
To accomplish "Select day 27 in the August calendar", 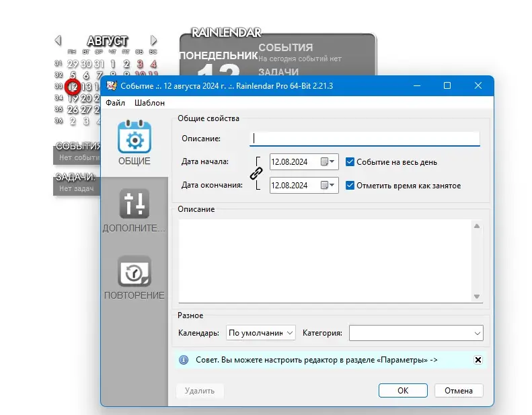I will point(86,110).
